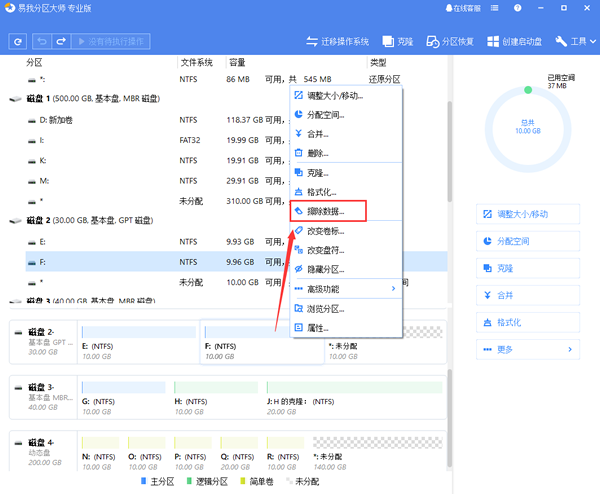
Task: Select F: (NTFS) block in disk 2 map
Action: [x=262, y=342]
